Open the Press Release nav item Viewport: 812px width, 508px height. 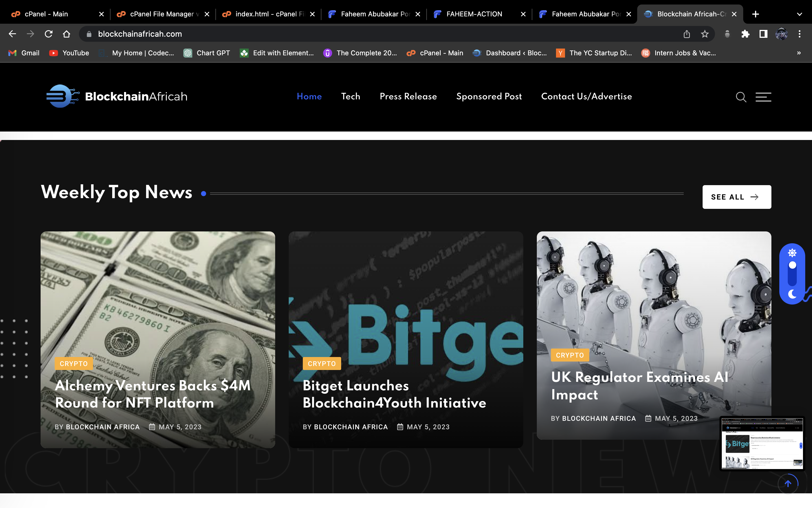coord(408,97)
